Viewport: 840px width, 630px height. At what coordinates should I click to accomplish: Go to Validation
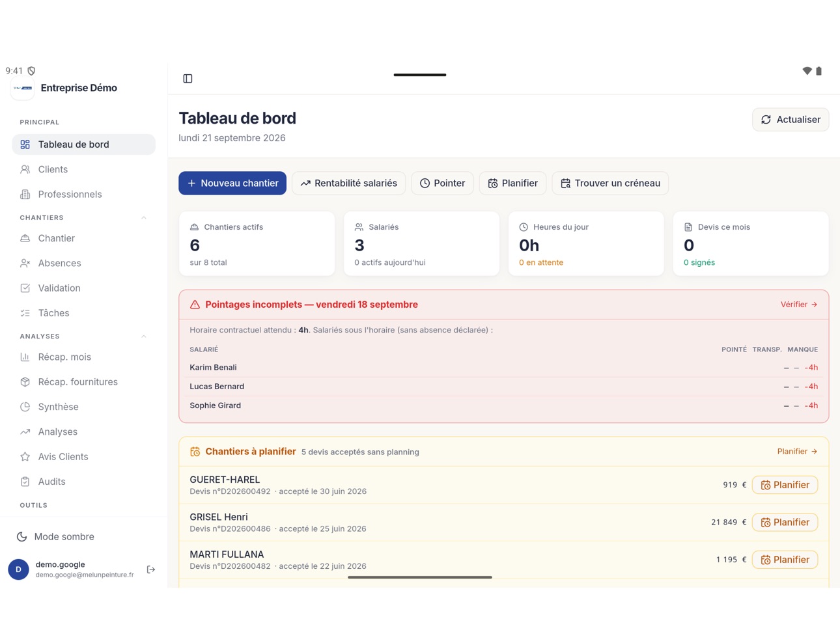(83, 288)
